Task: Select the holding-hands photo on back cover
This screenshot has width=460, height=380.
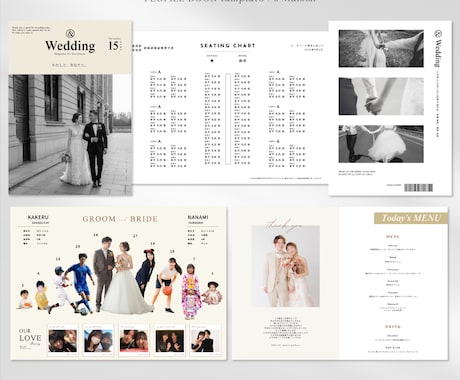Action: (x=381, y=96)
